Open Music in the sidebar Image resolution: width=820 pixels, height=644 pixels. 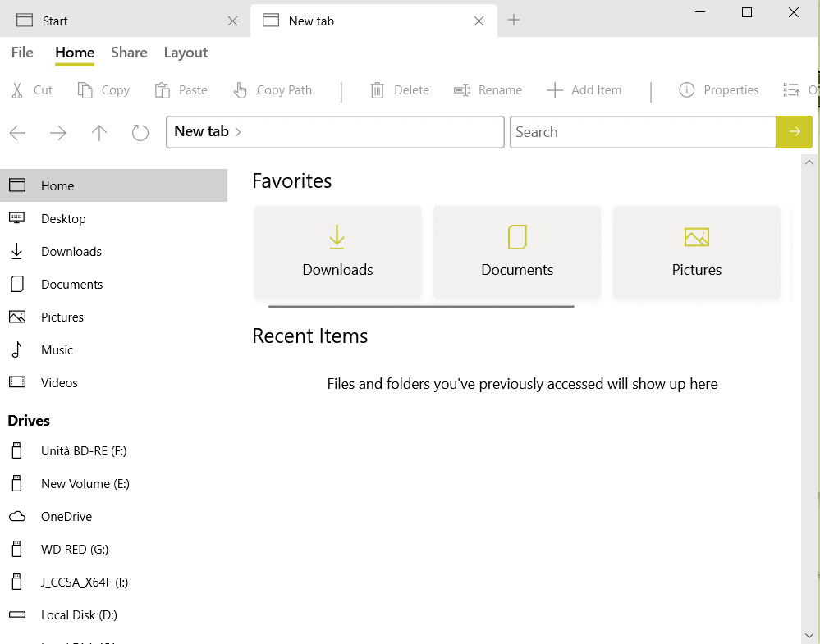113,349
